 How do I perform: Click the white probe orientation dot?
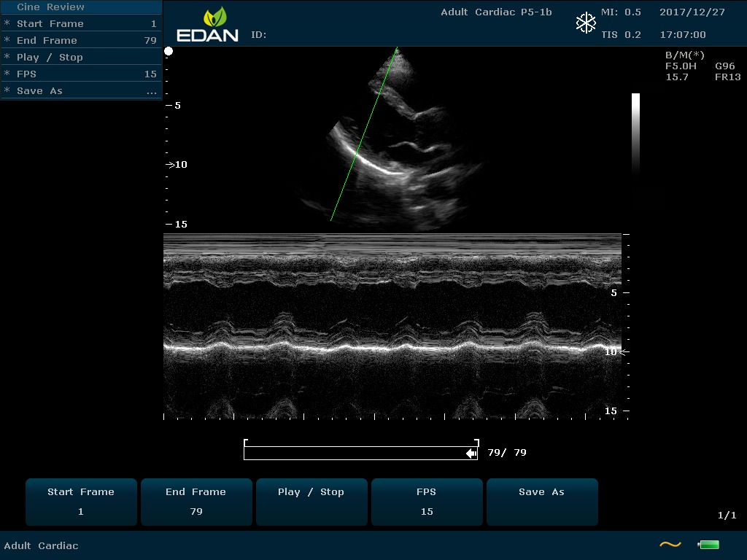pos(169,51)
